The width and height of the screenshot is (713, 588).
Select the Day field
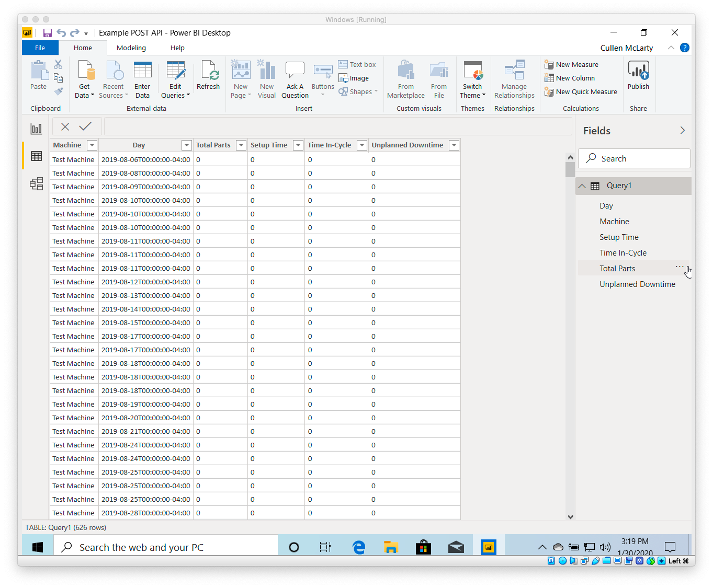coord(606,206)
